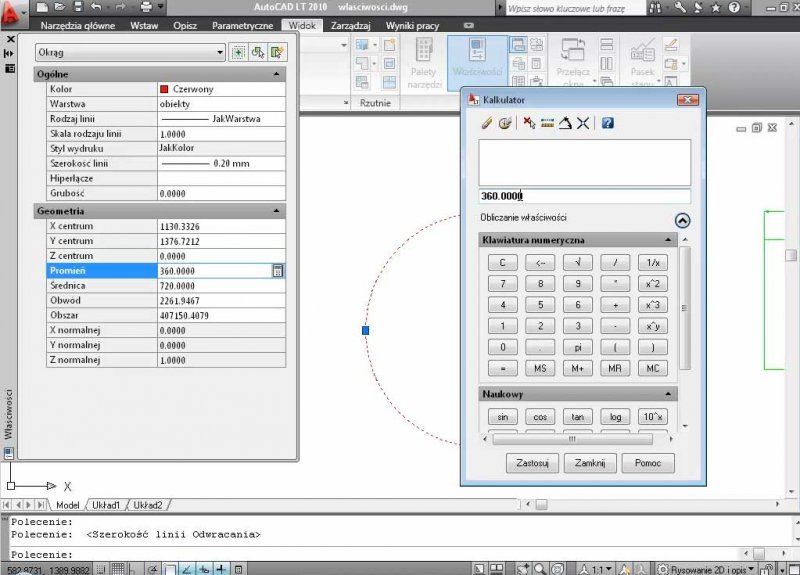The image size is (800, 575).
Task: Click the calculator clear (eraser) icon
Action: (487, 123)
